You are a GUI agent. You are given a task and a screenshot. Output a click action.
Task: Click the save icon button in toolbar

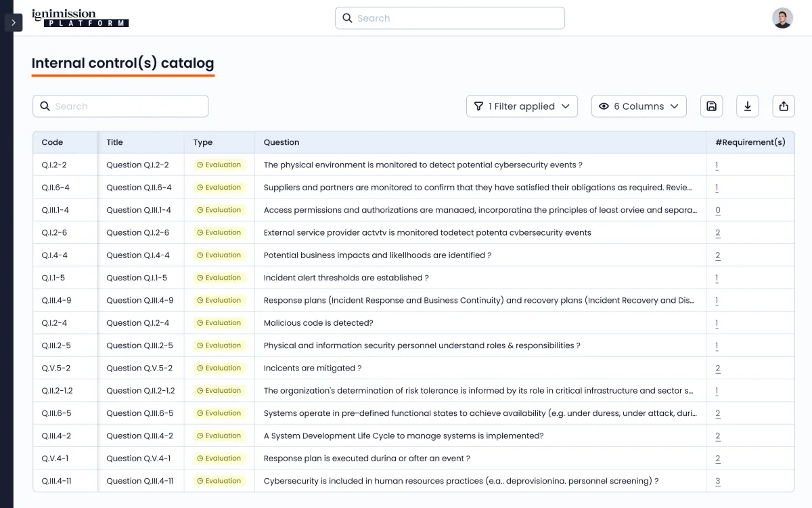click(711, 106)
